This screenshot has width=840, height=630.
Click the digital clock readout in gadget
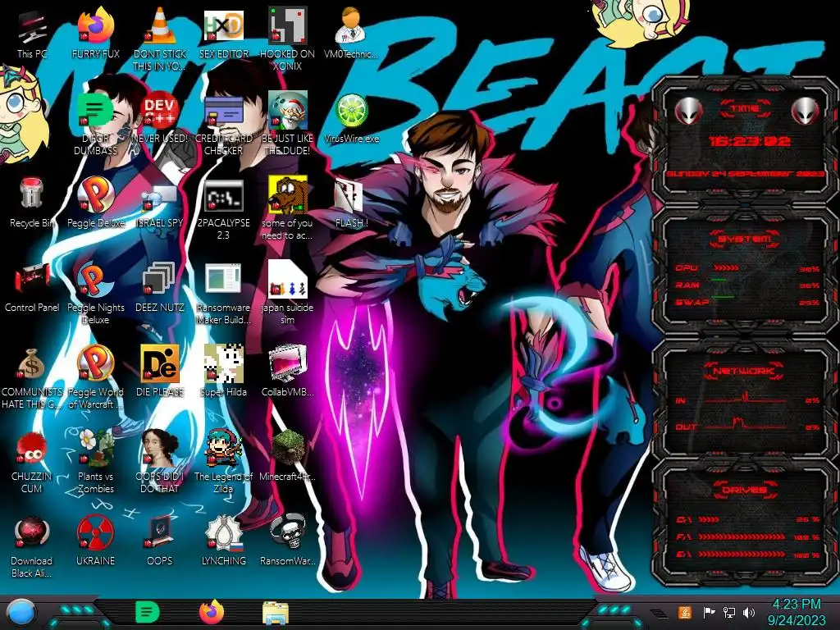click(x=750, y=141)
